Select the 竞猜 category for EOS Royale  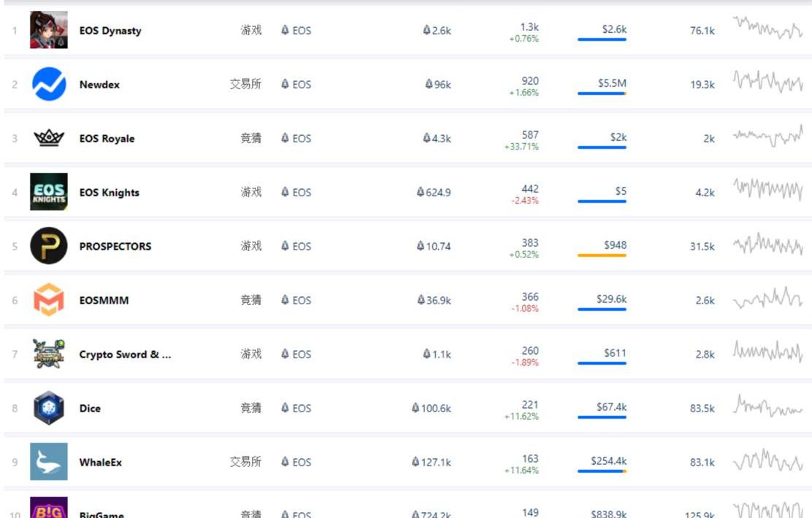tap(251, 138)
